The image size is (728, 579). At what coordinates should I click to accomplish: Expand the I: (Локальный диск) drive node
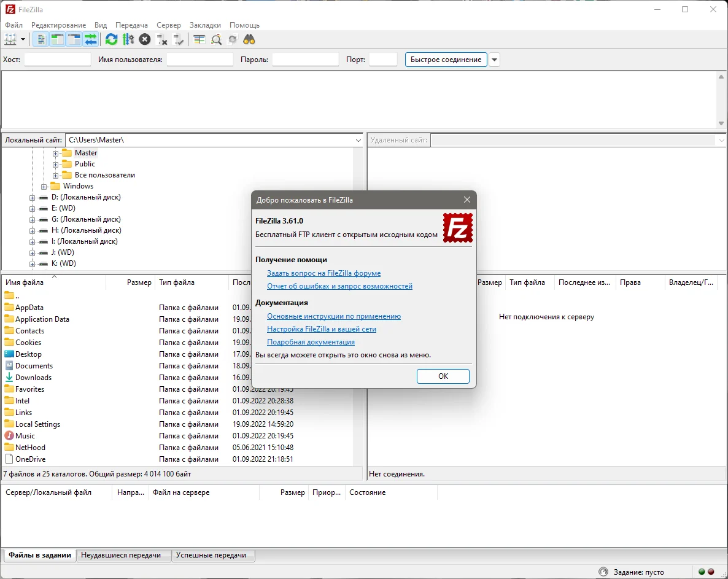(32, 242)
